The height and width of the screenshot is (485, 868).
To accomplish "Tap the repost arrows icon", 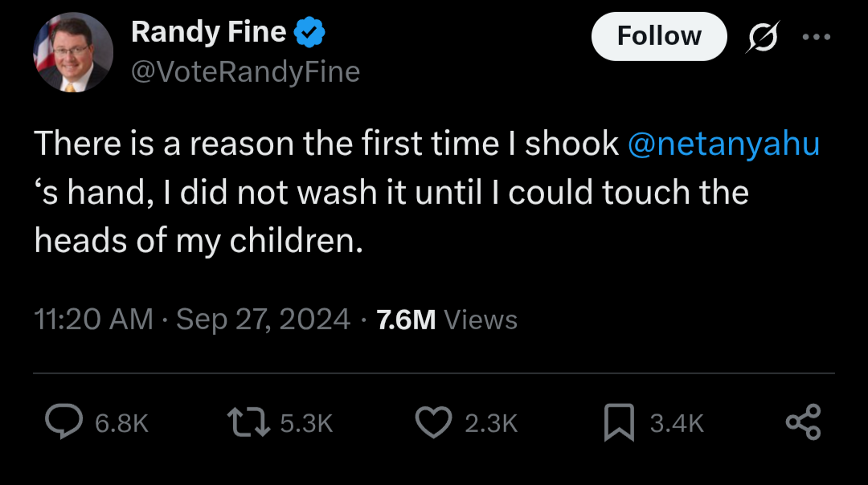I will (x=248, y=422).
